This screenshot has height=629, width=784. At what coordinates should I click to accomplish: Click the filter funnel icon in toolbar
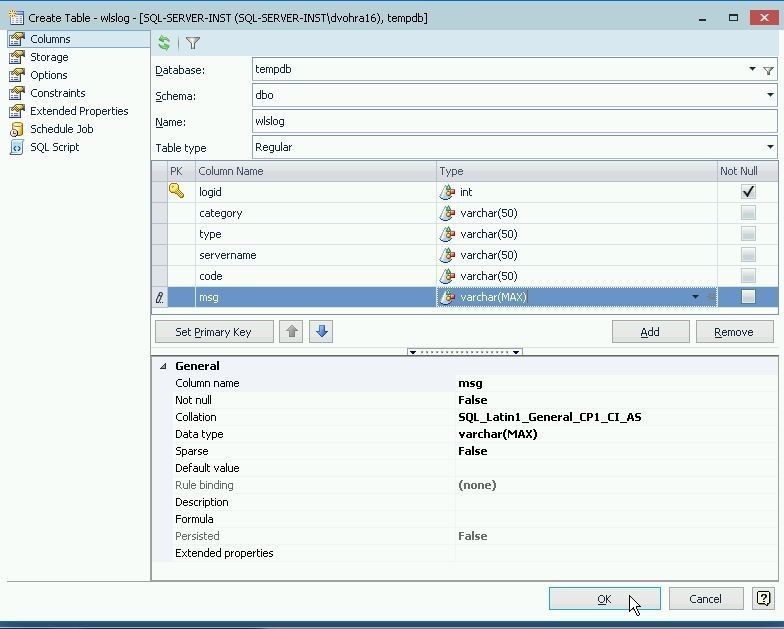193,43
